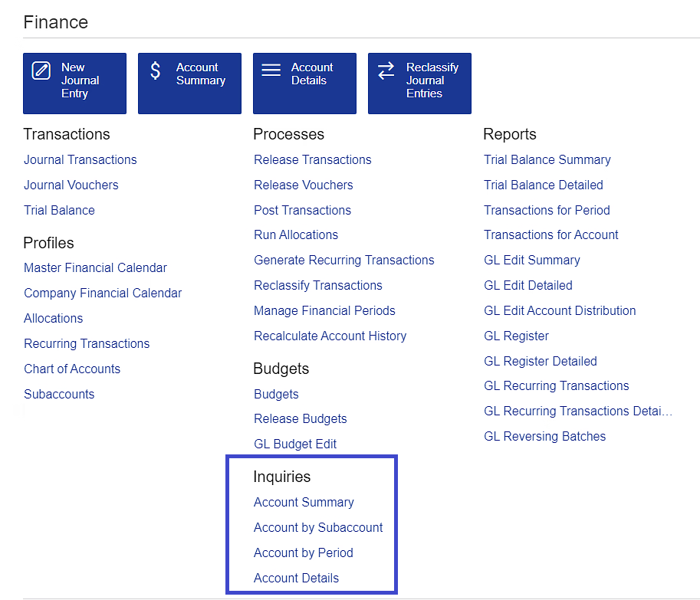Open GL Reversing Batches report
This screenshot has height=600, width=700.
pyautogui.click(x=545, y=436)
